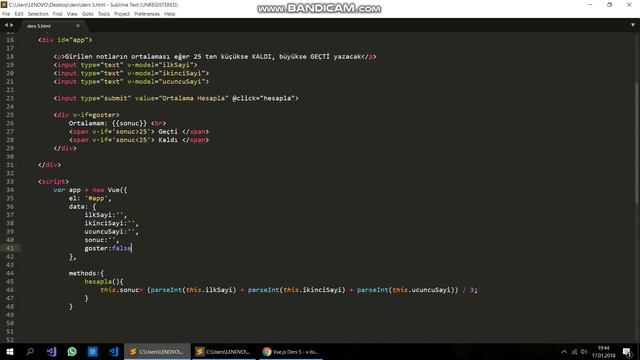Click value="Ortalama Hesapla" text
The width and height of the screenshot is (640, 360).
pyautogui.click(x=182, y=98)
